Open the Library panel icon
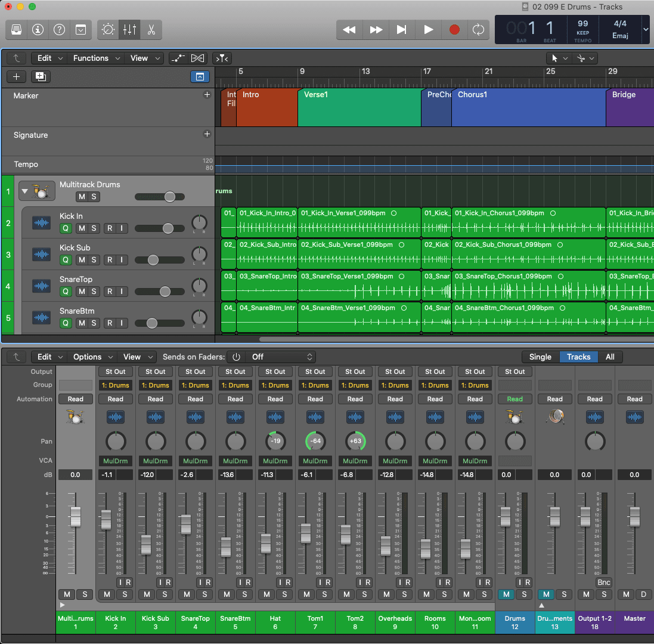 (17, 29)
